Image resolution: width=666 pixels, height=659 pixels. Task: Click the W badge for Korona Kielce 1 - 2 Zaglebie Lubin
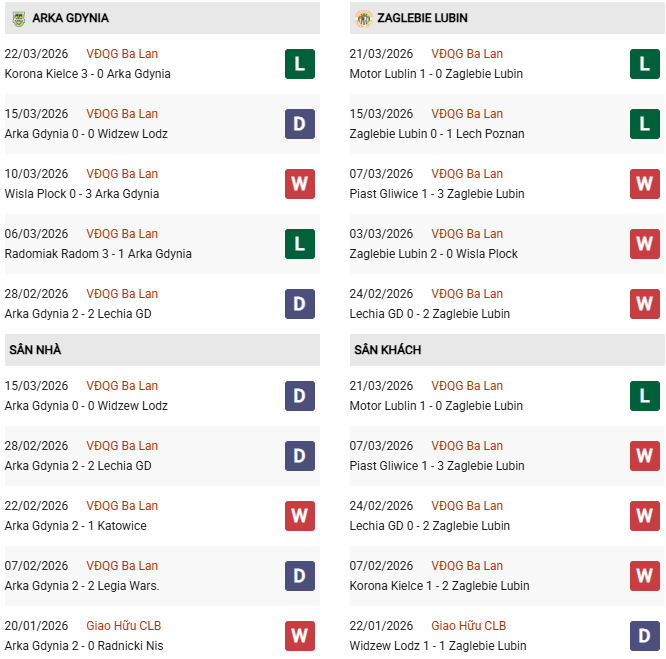coord(644,576)
